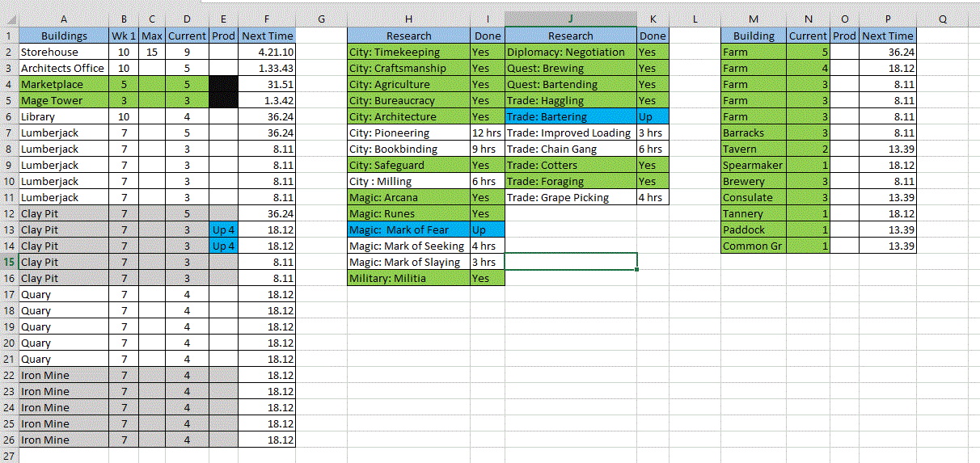Select the 'Iron Mine' cell in row 22

tap(64, 375)
